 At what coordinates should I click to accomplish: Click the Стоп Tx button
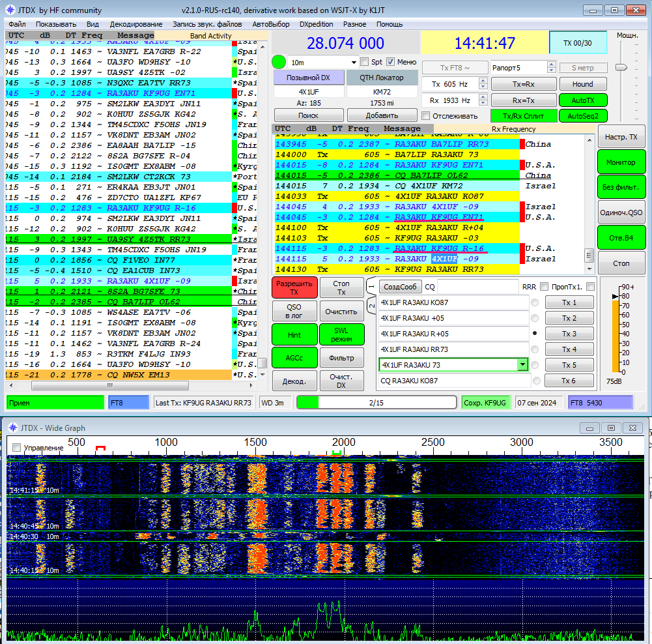click(341, 287)
